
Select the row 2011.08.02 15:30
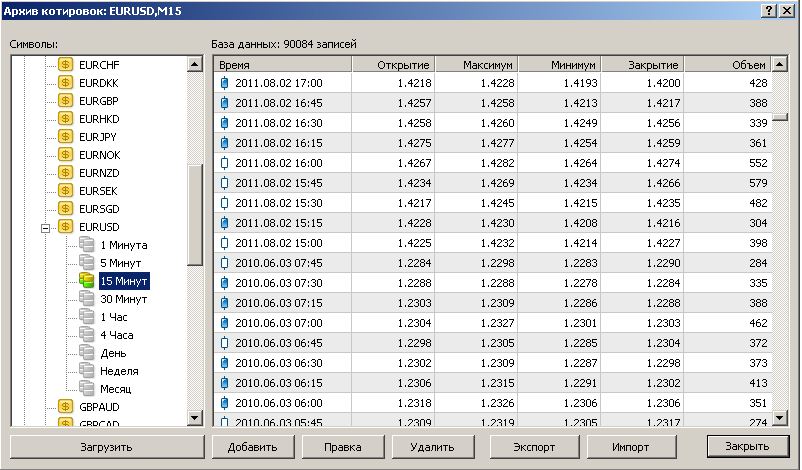pos(493,203)
